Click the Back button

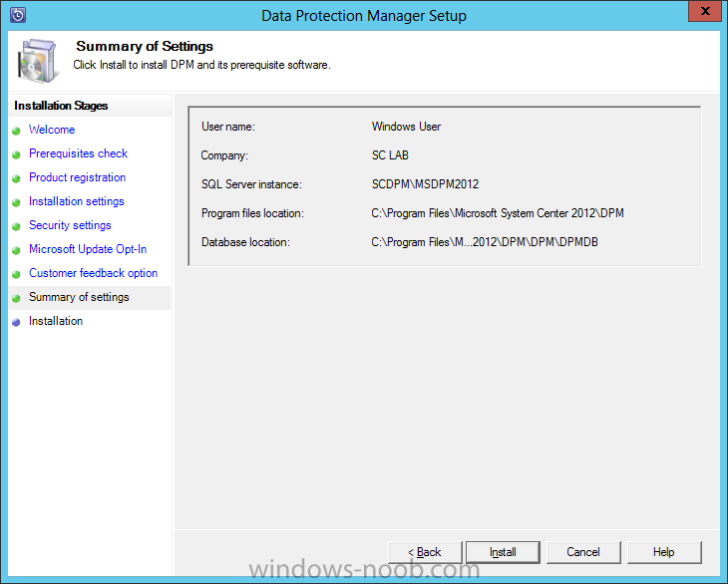pyautogui.click(x=424, y=552)
